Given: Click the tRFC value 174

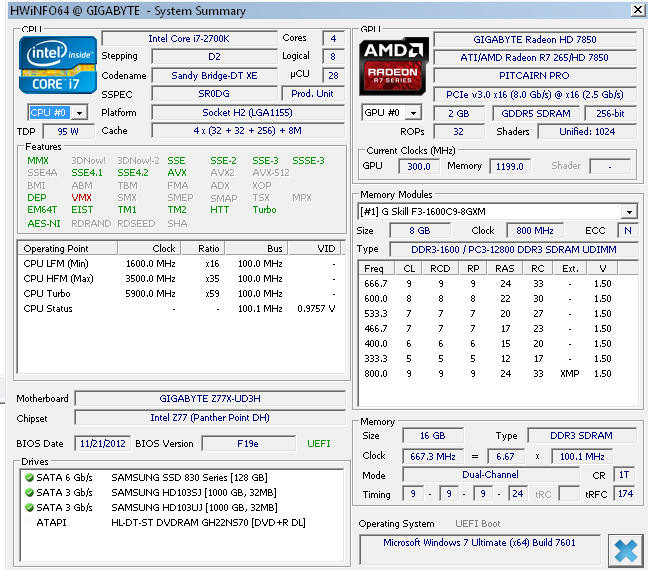Looking at the screenshot, I should point(625,494).
